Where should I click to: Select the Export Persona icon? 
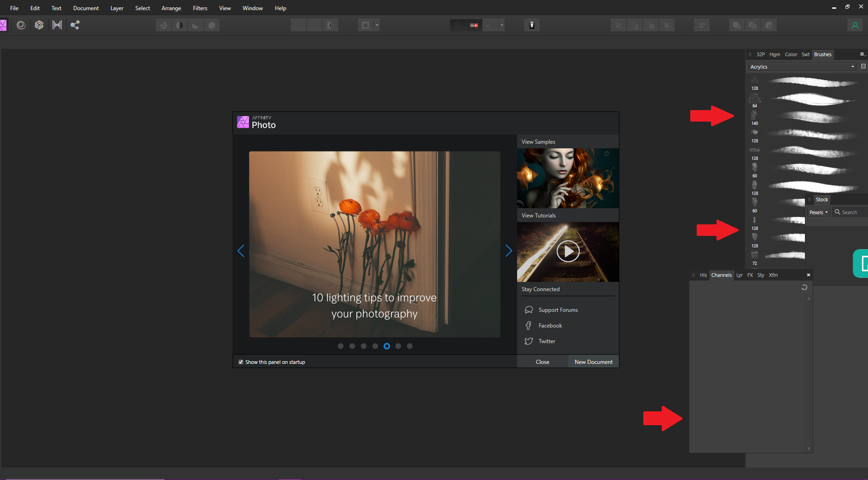point(75,25)
